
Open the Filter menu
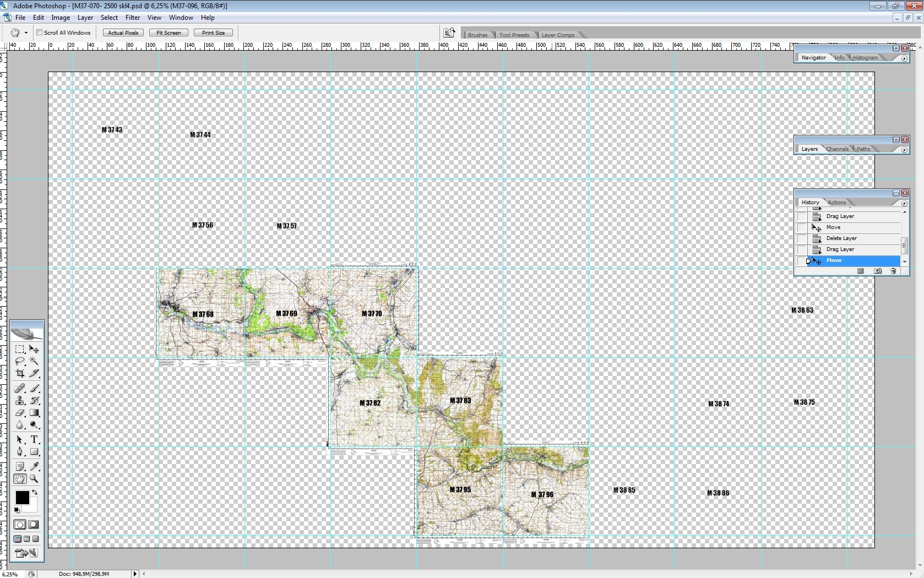point(132,18)
